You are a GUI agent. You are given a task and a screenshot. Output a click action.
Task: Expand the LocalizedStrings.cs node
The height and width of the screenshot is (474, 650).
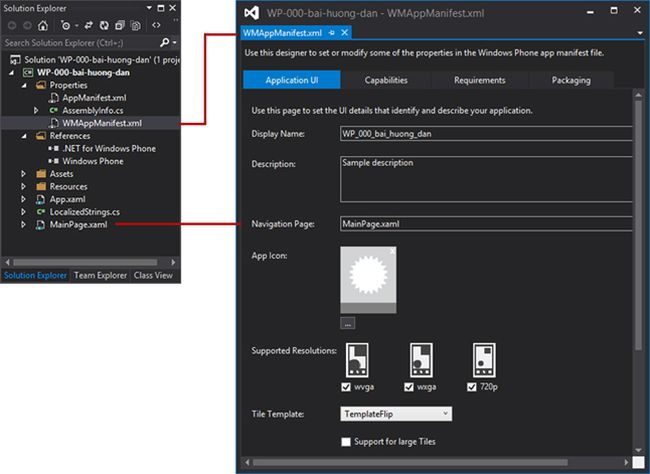[23, 212]
